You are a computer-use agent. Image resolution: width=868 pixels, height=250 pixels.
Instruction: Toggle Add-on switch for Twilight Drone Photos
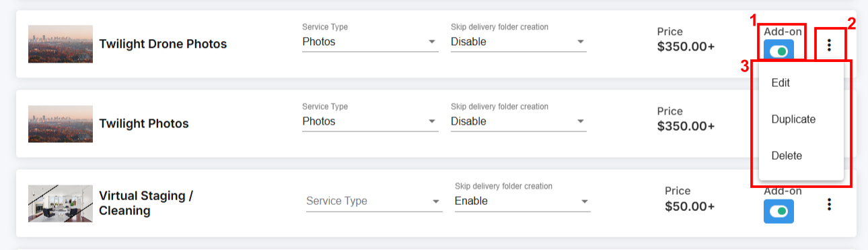[x=779, y=51]
